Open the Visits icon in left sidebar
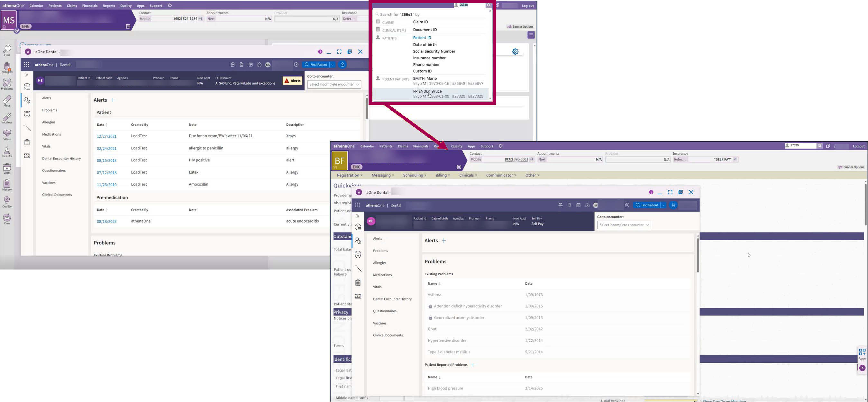 7,169
